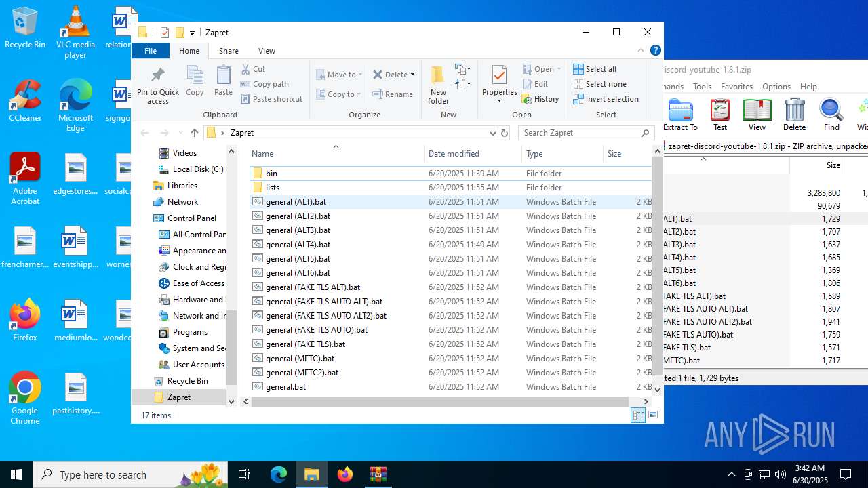Sort by Name column header
Viewport: 868px width, 488px height.
coord(335,154)
